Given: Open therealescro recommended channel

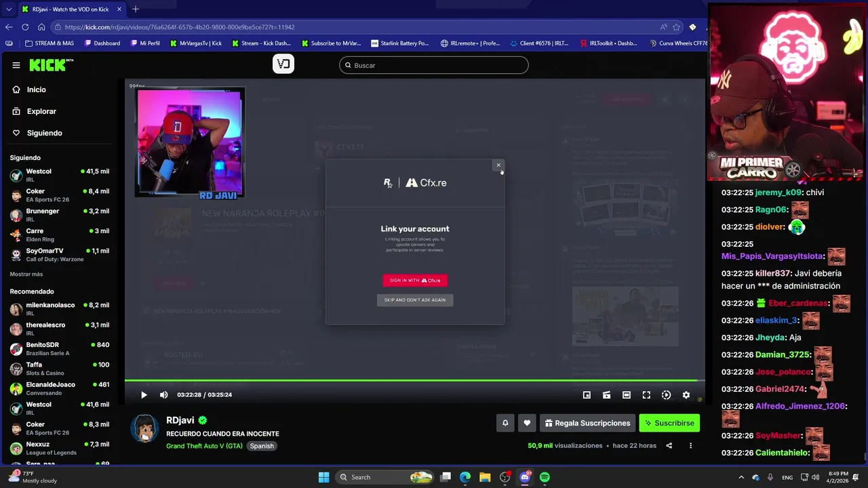Looking at the screenshot, I should pos(60,329).
